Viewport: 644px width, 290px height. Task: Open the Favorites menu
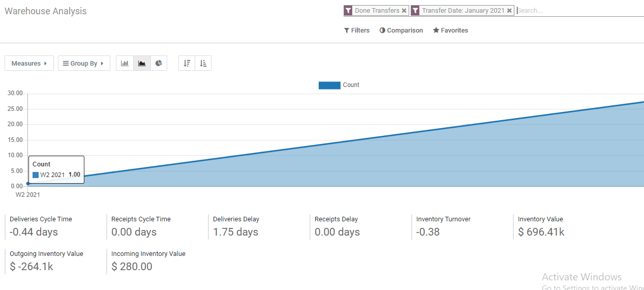point(450,30)
